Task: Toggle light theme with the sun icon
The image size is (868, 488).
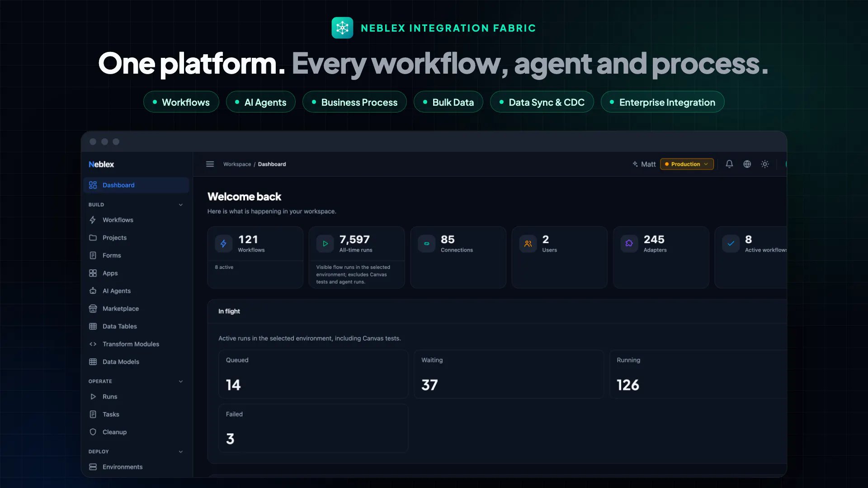Action: [765, 164]
